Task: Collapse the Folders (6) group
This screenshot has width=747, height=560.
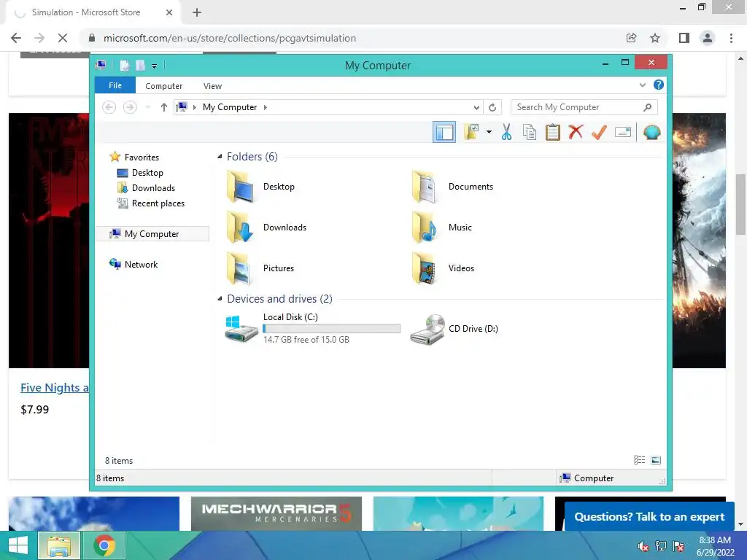Action: click(x=220, y=157)
